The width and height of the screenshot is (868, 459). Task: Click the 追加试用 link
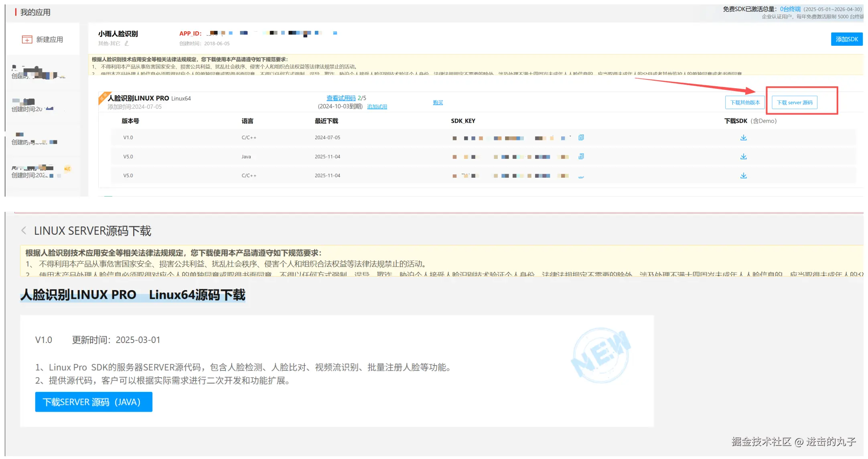(x=377, y=107)
